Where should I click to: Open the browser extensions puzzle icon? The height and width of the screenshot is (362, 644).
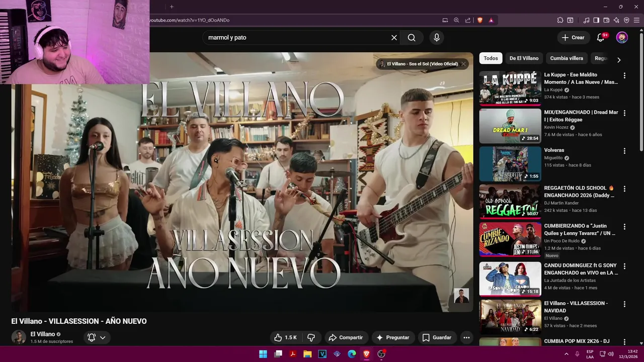(x=560, y=20)
